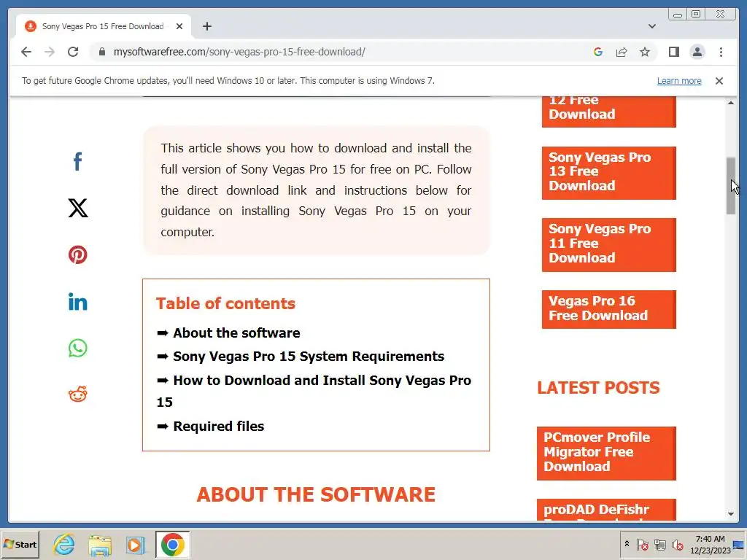The height and width of the screenshot is (560, 747).
Task: Reload the current page
Action: (x=73, y=52)
